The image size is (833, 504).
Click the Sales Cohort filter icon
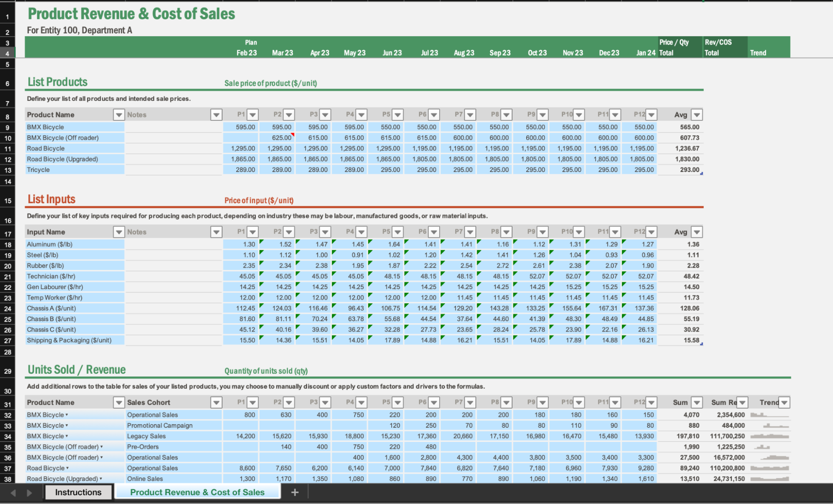coord(216,402)
